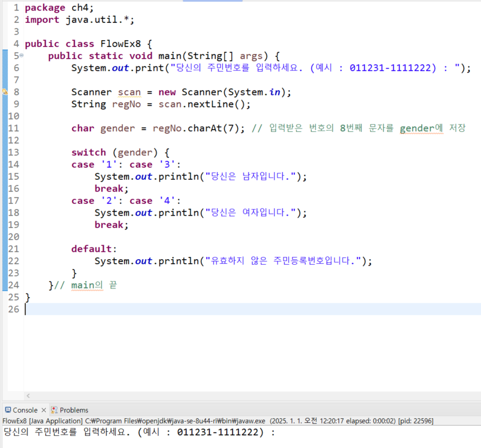Click the '유효하지 않은 주민등록번호입니다' string

pos(284,261)
